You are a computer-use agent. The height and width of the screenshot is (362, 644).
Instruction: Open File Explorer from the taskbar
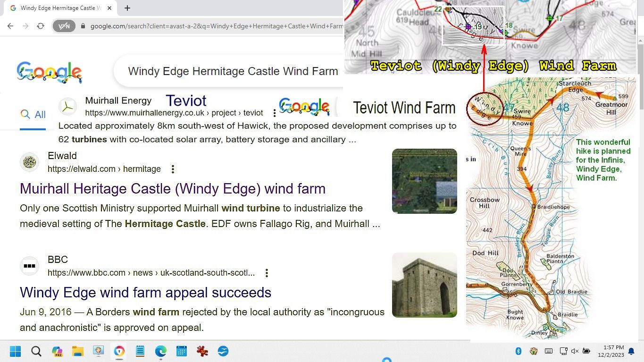(x=78, y=351)
